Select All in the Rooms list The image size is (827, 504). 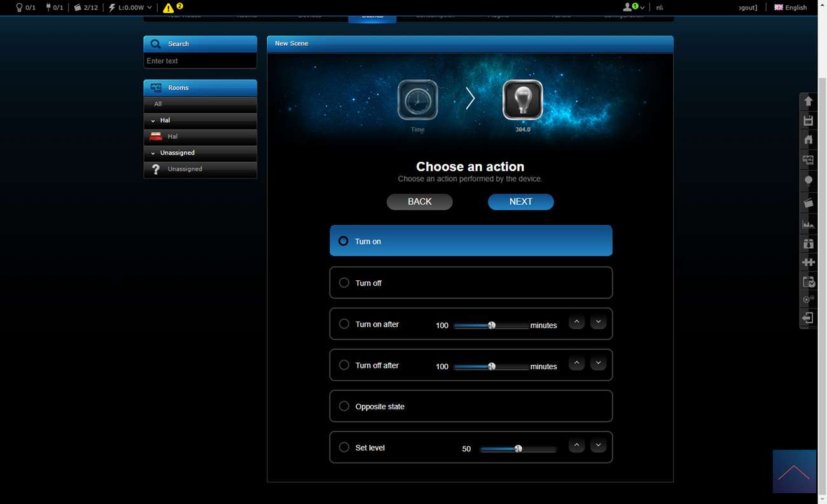pyautogui.click(x=158, y=104)
